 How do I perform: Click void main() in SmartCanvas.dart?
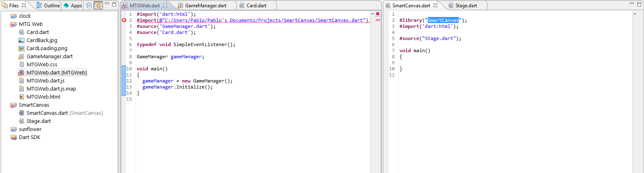coord(415,51)
